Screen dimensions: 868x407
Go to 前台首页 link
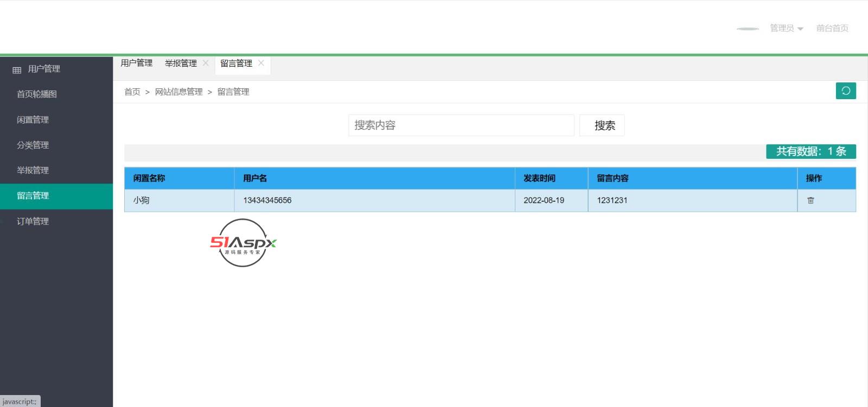click(x=832, y=28)
